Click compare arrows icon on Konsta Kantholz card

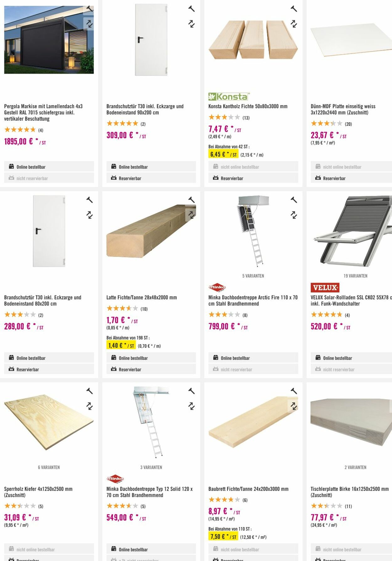[294, 24]
